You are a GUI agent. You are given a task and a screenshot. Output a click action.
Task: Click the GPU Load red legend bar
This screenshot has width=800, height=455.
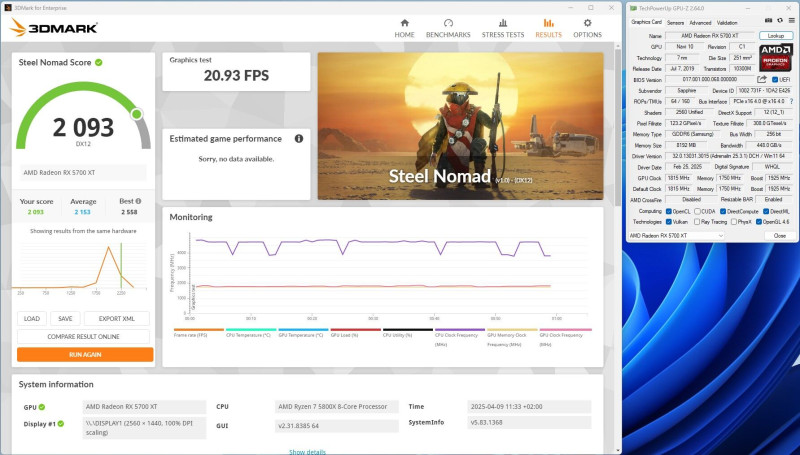tap(356, 330)
